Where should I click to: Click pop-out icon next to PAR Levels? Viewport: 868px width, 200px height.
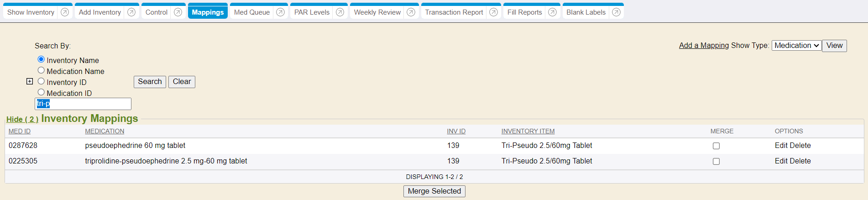[x=340, y=12]
